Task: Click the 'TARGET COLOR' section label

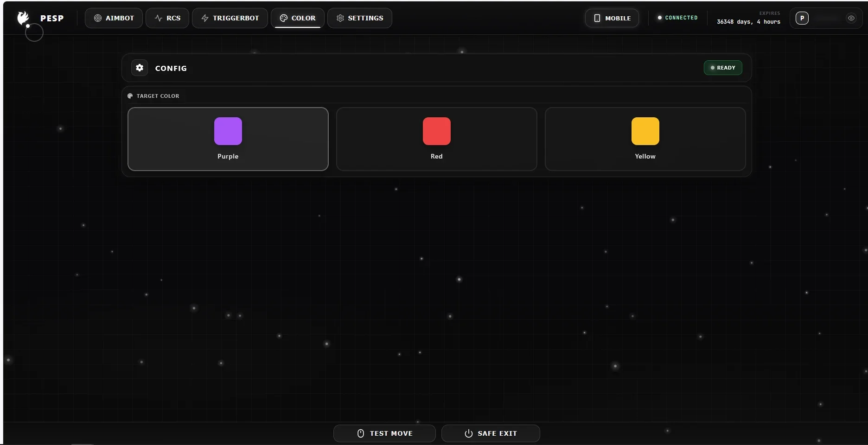Action: [x=158, y=96]
